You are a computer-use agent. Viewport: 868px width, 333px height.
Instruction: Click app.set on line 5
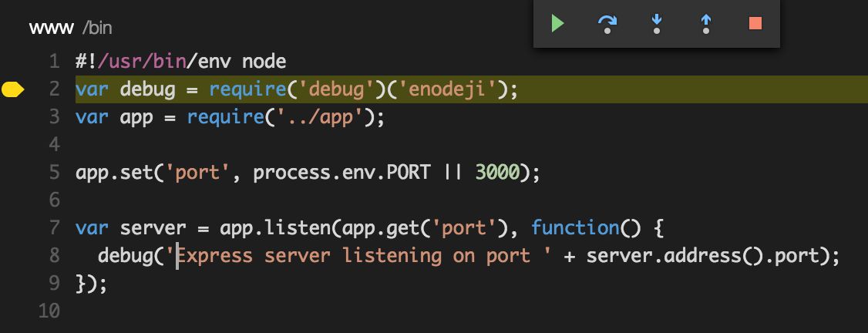click(x=114, y=173)
